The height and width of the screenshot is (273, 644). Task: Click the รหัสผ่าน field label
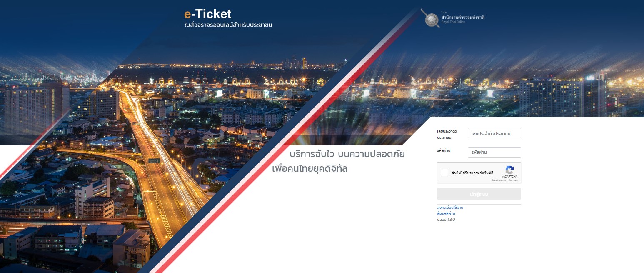[x=444, y=150]
